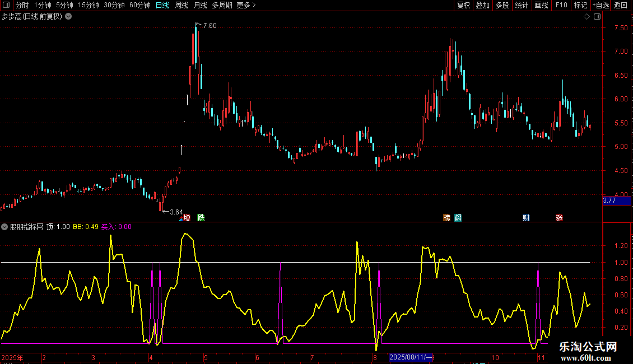Click the 股朋指标网 indicator name

point(27,227)
